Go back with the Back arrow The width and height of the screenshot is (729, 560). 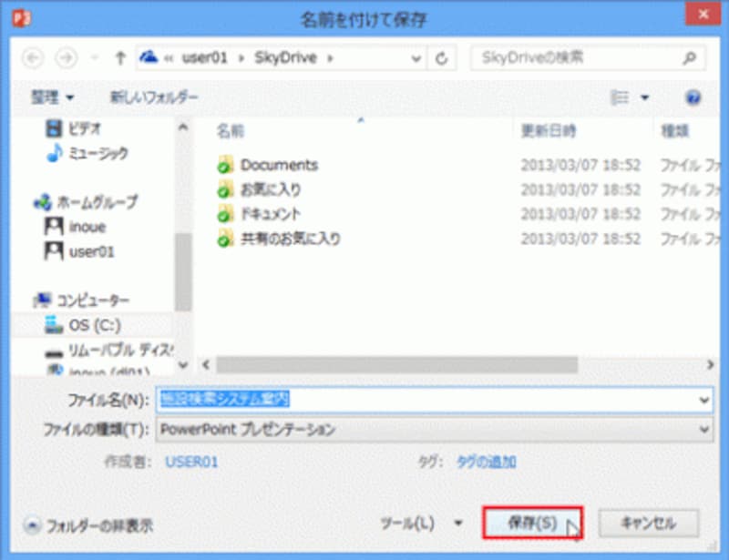coord(33,58)
